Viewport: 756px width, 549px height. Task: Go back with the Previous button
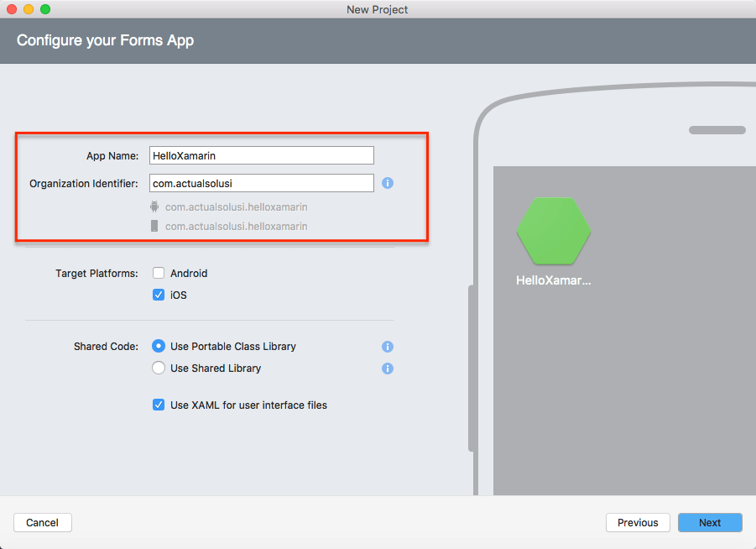tap(638, 522)
